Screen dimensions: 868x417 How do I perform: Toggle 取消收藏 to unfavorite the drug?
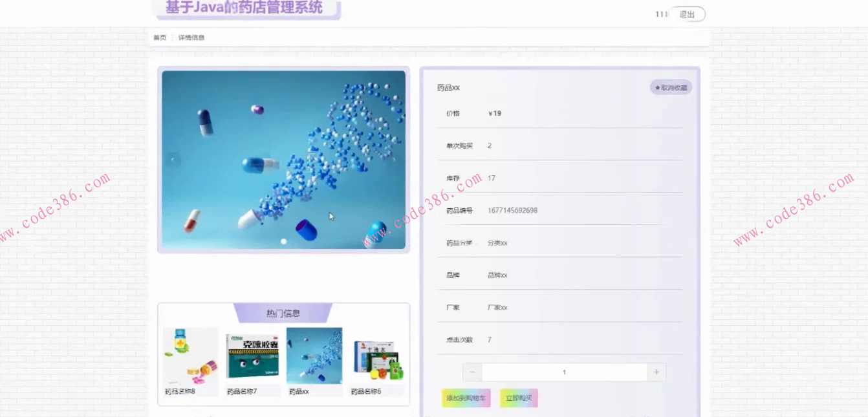(x=672, y=87)
